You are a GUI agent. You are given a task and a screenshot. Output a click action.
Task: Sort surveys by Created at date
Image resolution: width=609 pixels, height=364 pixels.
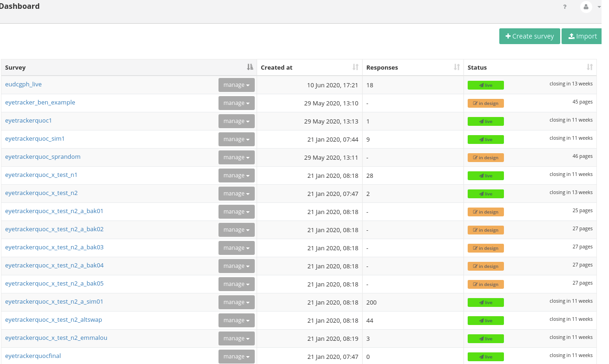tap(357, 67)
